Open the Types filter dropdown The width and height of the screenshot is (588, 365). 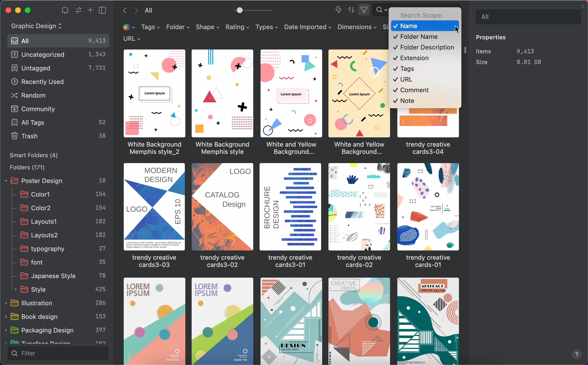[x=267, y=27]
